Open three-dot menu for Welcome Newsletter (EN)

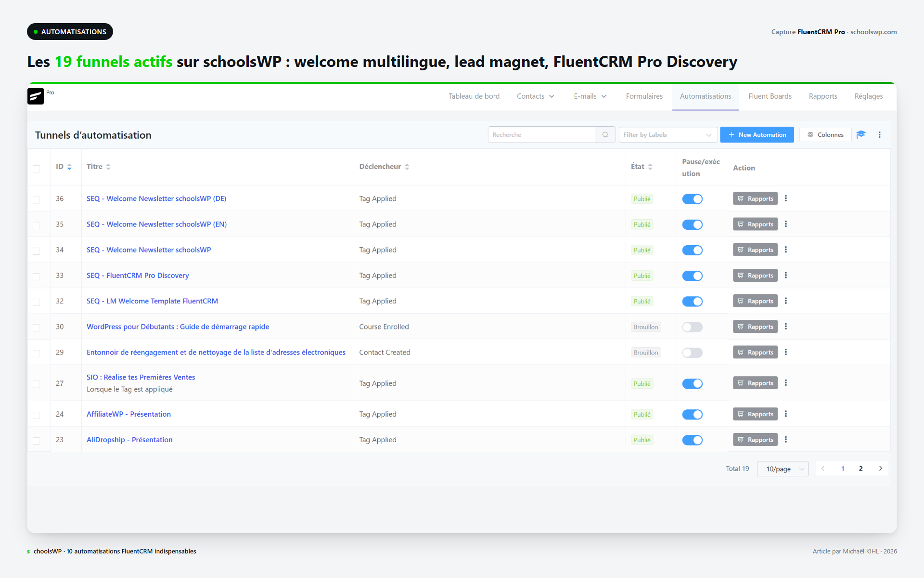(785, 224)
